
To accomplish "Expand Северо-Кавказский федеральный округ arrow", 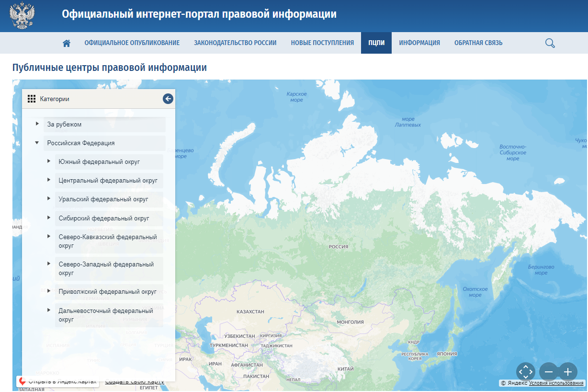I will (x=49, y=236).
